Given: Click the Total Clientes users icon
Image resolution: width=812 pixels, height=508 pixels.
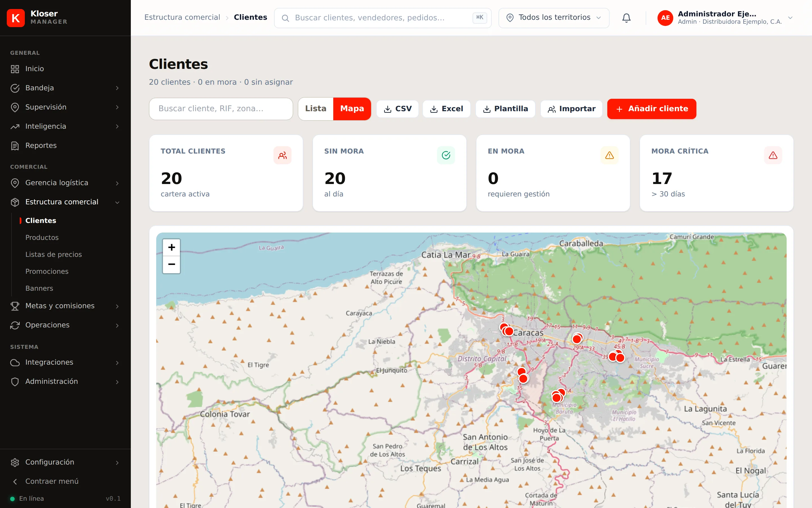Looking at the screenshot, I should point(282,155).
